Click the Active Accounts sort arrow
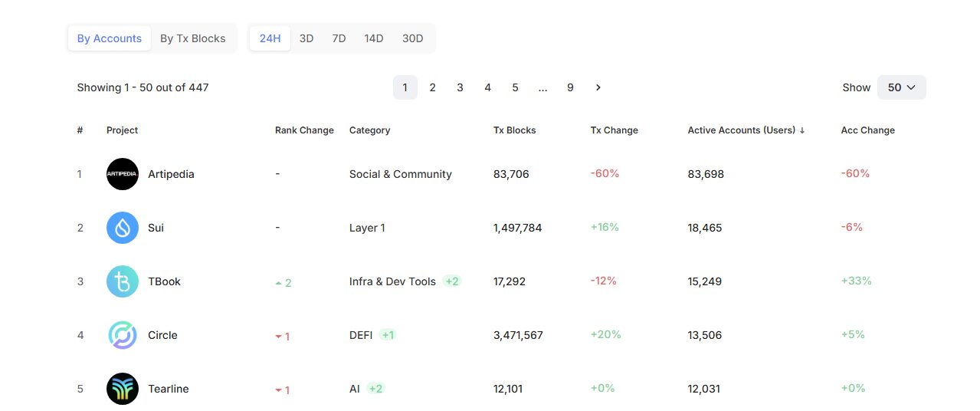This screenshot has height=411, width=980. (x=802, y=130)
